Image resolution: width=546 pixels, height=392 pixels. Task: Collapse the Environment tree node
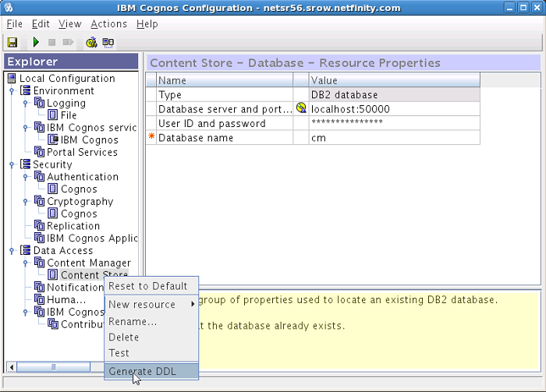click(12, 90)
